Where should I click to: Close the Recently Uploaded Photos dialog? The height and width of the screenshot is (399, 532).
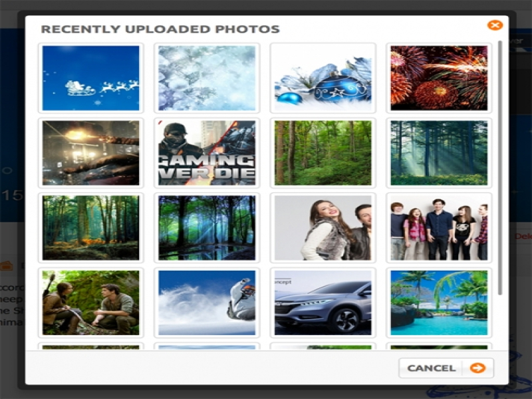[x=494, y=25]
